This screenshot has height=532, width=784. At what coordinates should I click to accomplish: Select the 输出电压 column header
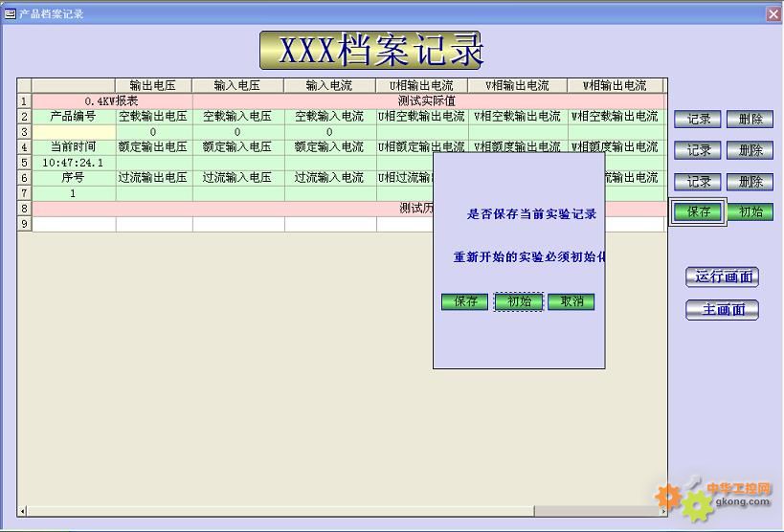153,86
